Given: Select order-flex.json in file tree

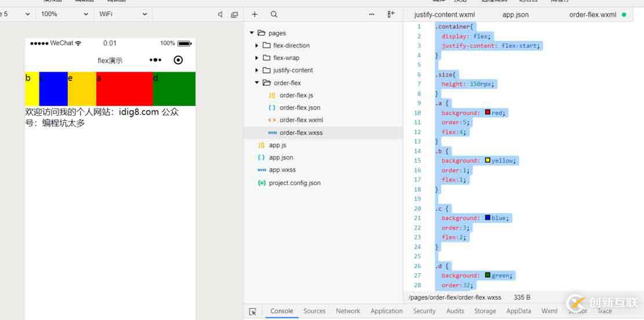Looking at the screenshot, I should tap(323, 108).
